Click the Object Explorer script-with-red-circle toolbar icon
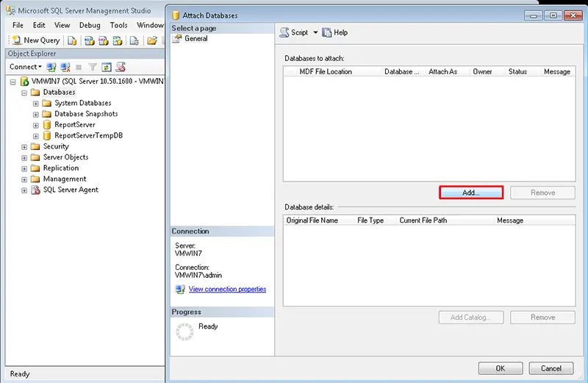The width and height of the screenshot is (588, 383). click(x=121, y=67)
